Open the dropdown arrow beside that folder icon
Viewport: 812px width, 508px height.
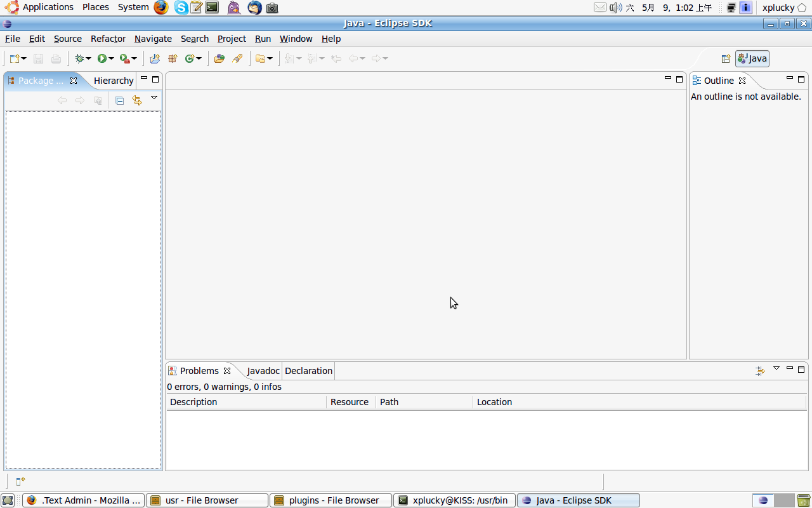coord(270,58)
